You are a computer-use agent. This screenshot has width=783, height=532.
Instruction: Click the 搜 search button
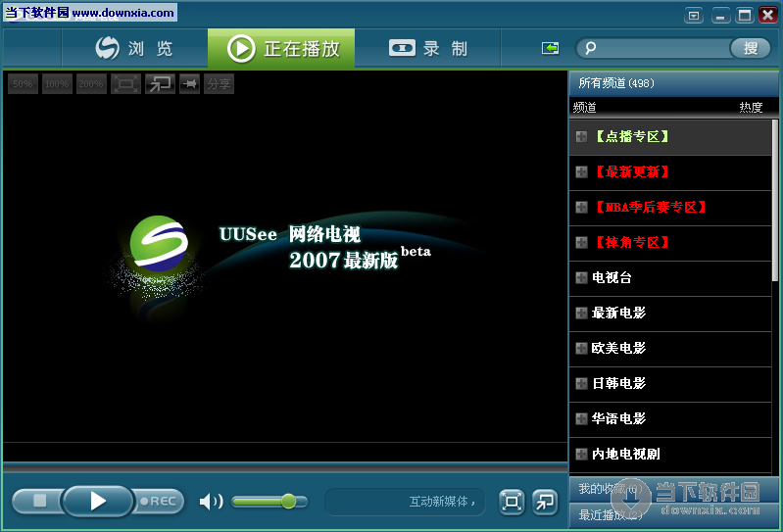coord(750,48)
